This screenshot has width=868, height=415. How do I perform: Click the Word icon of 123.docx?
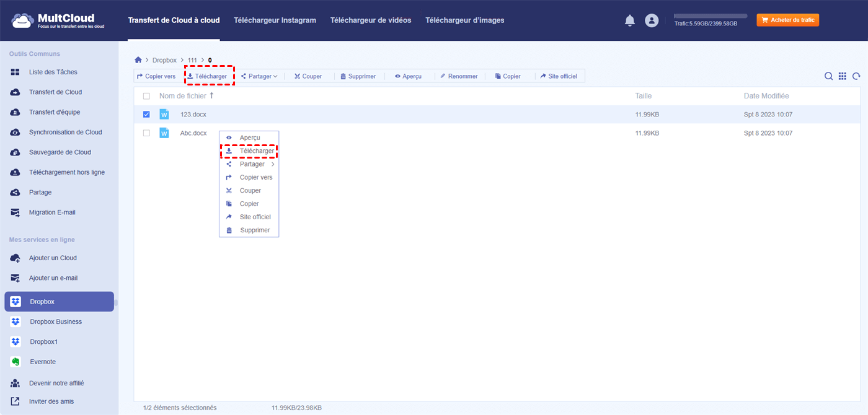pyautogui.click(x=164, y=114)
